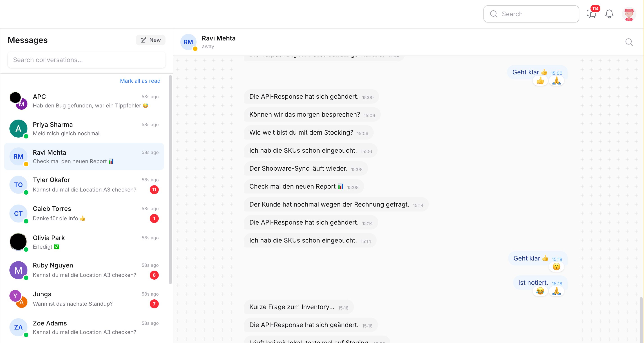The width and height of the screenshot is (644, 343).
Task: Toggle the 😮 reaction under the second 'Geht klar'
Action: (557, 267)
